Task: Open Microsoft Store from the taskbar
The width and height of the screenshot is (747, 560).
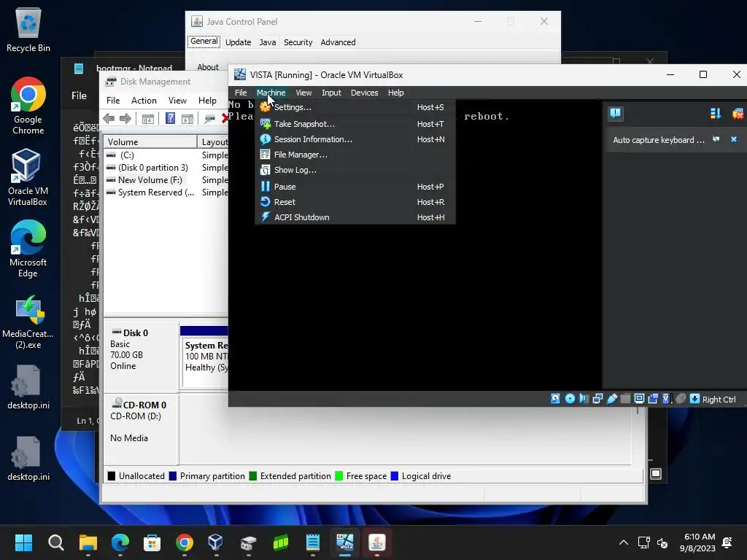Action: coord(152,542)
